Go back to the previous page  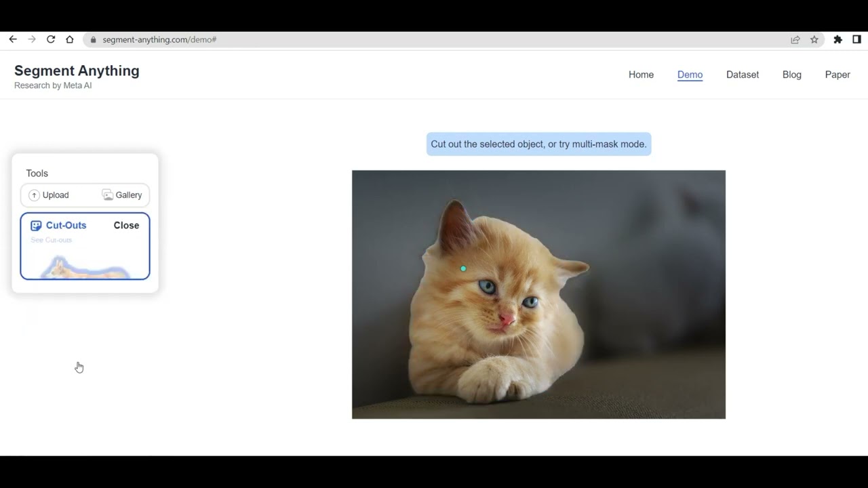tap(13, 40)
